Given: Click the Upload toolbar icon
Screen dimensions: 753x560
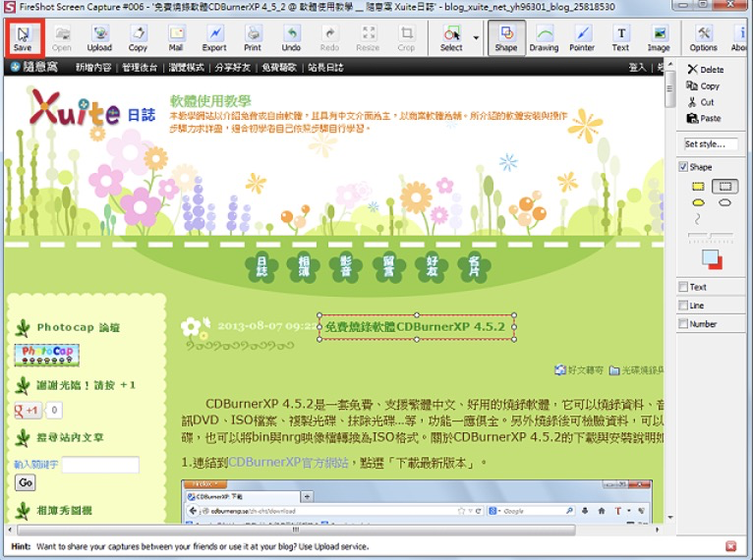Looking at the screenshot, I should [99, 38].
